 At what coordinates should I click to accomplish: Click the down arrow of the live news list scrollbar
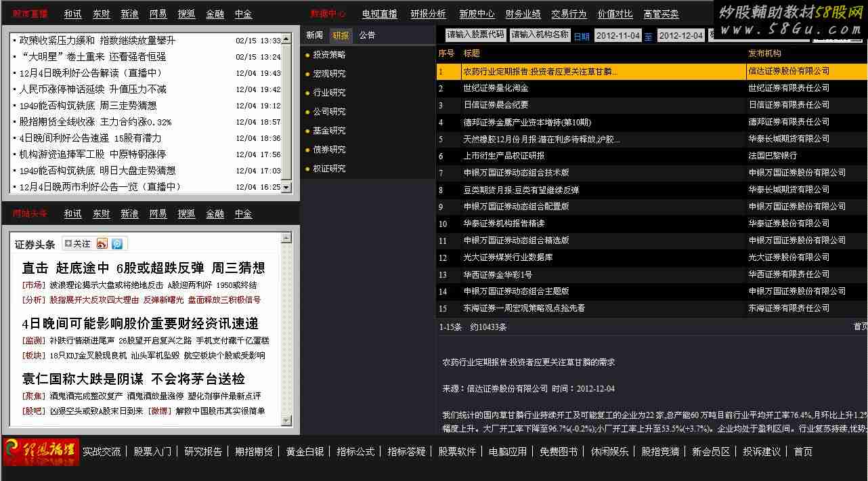(x=286, y=188)
